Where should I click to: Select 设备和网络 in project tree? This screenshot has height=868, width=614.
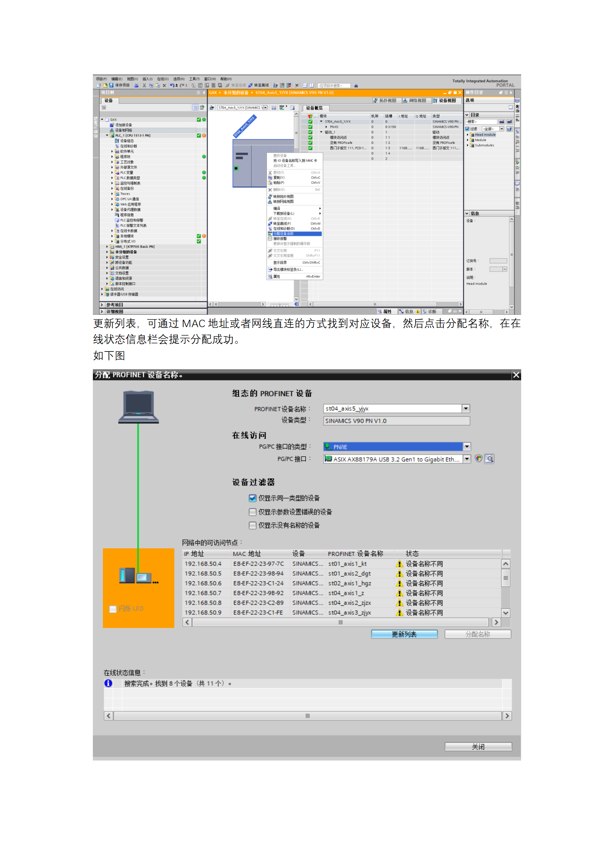121,130
